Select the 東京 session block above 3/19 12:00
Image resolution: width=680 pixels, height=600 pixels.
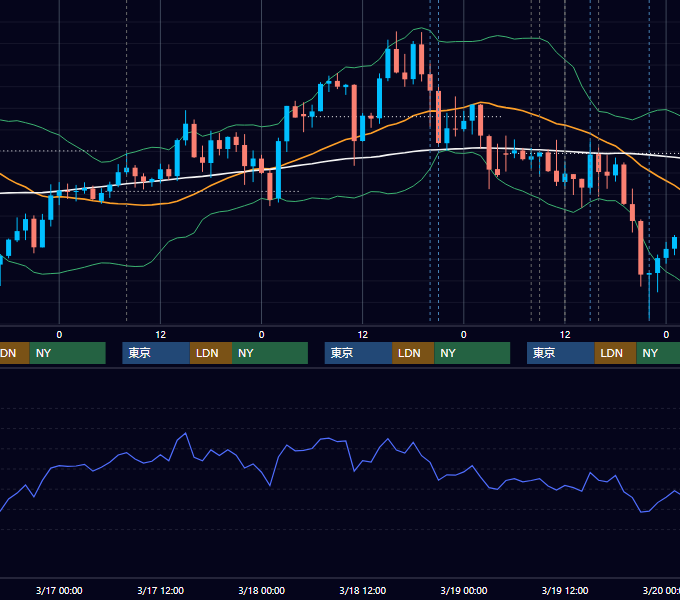point(561,353)
